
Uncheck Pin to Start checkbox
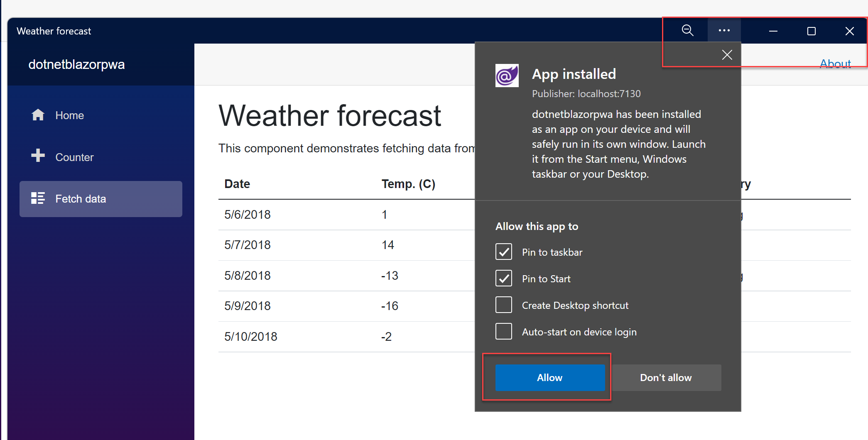point(503,279)
